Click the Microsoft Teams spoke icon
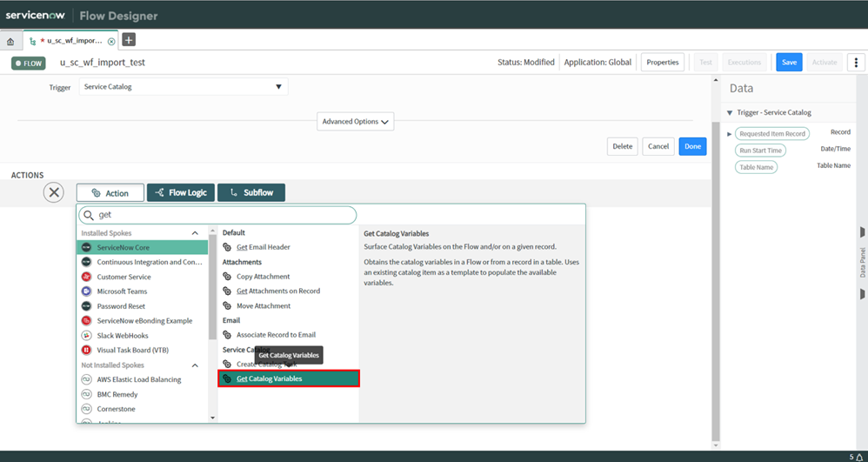Screen dimensions: 868x462 pos(86,291)
